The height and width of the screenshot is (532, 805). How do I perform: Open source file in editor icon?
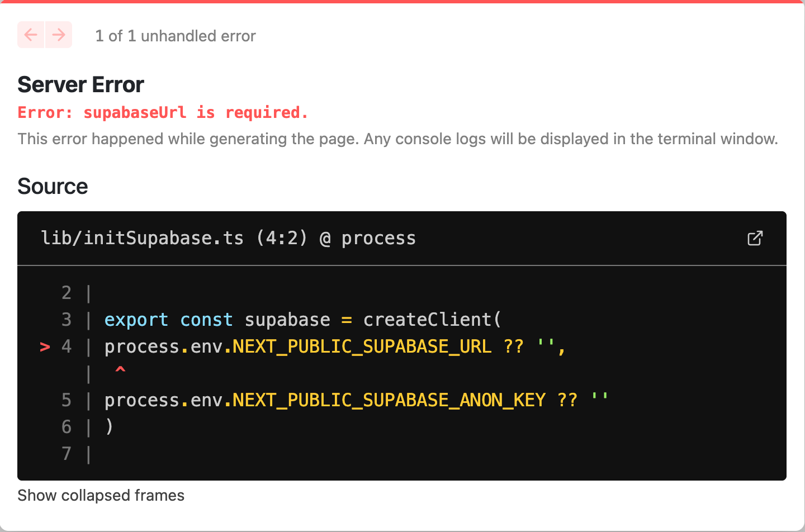755,238
